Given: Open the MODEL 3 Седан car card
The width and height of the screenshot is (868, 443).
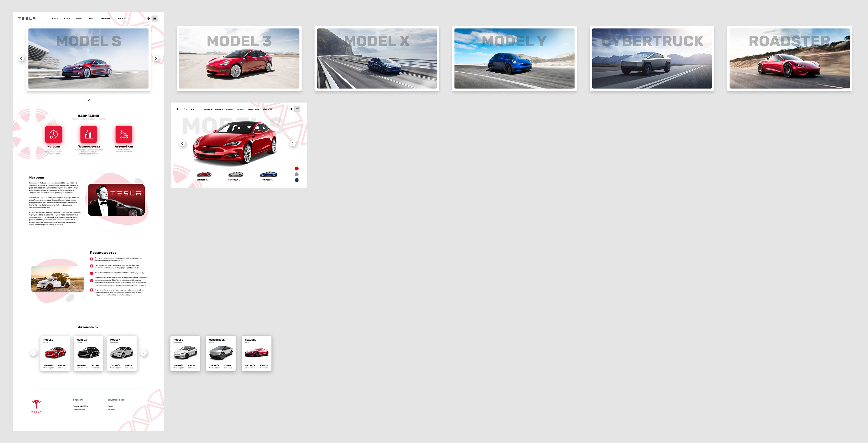Looking at the screenshot, I should point(88,353).
